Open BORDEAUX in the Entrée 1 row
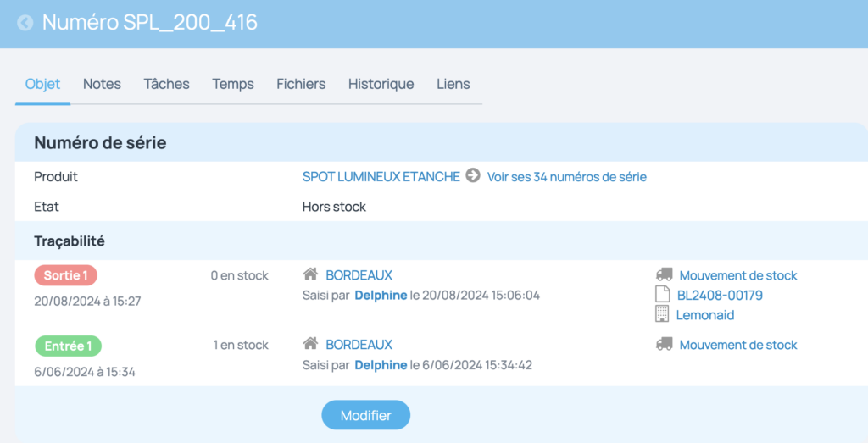This screenshot has width=868, height=443. (359, 345)
